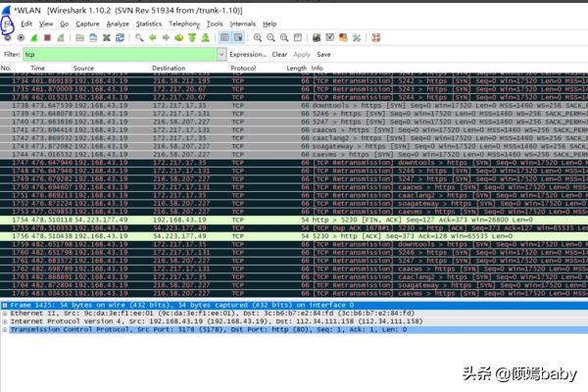Toggle the Frame 1425 tree node
Screen dimensions: 588x392
pyautogui.click(x=5, y=306)
